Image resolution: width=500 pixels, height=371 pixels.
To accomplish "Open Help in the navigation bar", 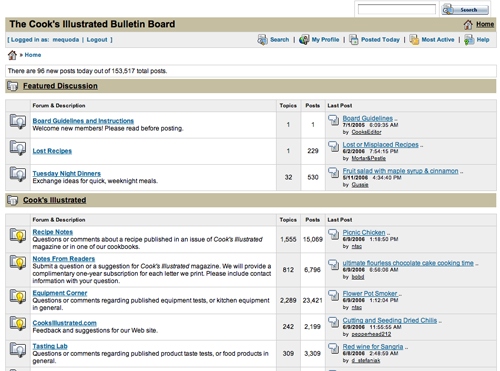I will 483,40.
